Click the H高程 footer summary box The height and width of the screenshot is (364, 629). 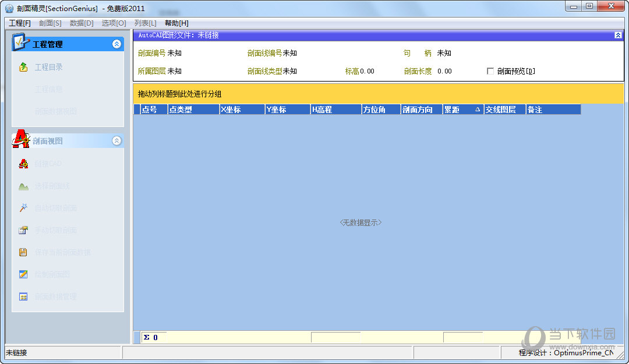pos(336,338)
